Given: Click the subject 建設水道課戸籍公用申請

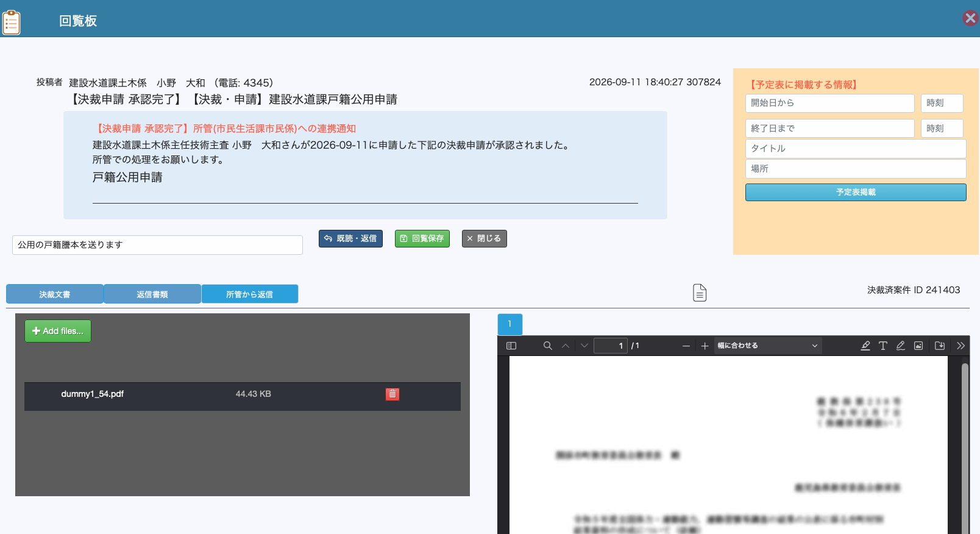Looking at the screenshot, I should [x=333, y=99].
